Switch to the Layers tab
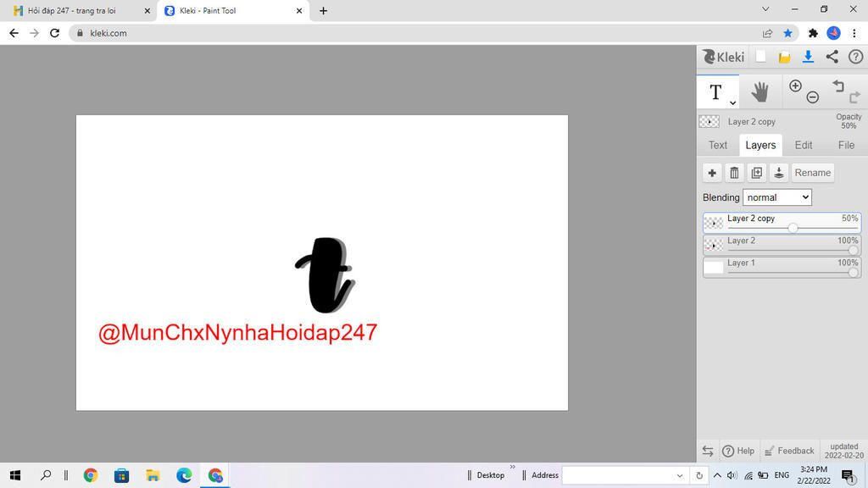Screen dimensions: 868x488 [760, 145]
